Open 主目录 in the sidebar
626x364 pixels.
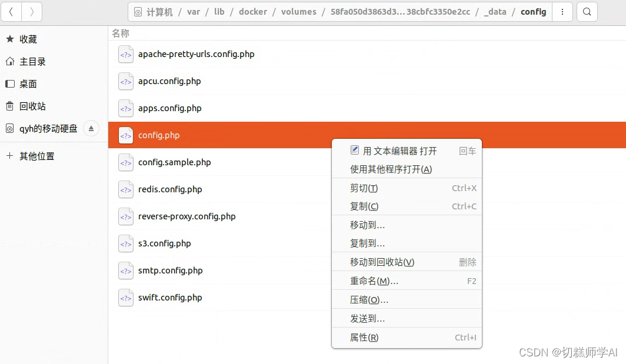(x=32, y=62)
